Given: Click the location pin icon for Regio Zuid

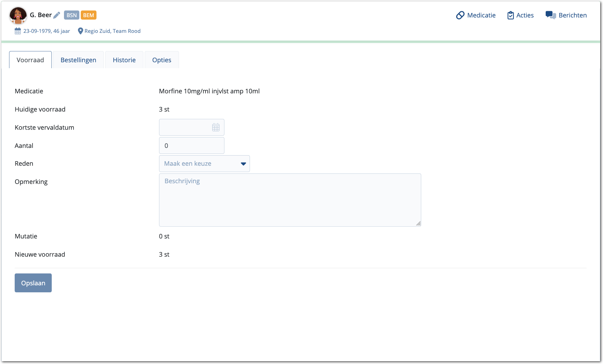Looking at the screenshot, I should [80, 31].
